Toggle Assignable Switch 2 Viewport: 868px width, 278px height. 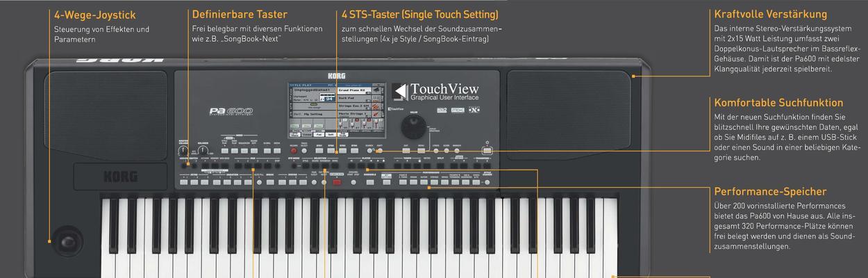(194, 165)
